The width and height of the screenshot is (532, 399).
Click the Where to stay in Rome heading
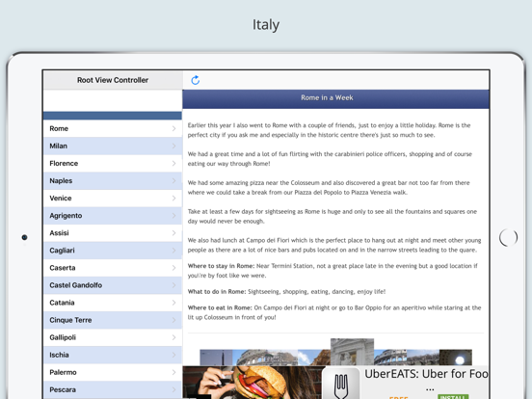pos(221,266)
